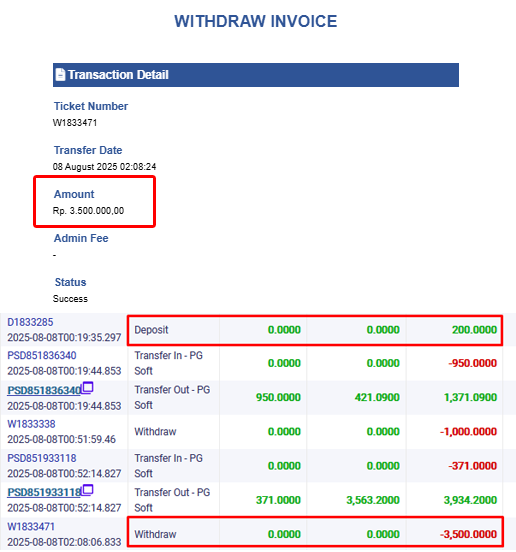516x552 pixels.
Task: Select the Success status value
Action: [70, 299]
